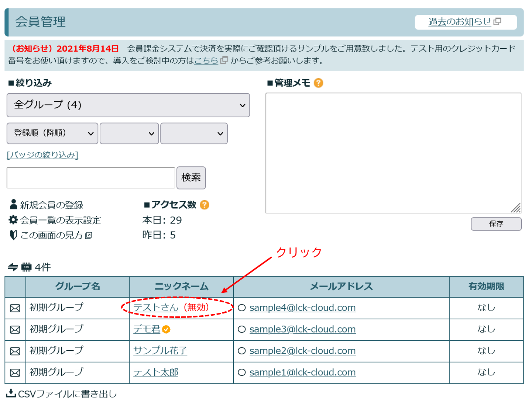Toggle the circle beside sample4@lck-cloud.com
This screenshot has height=406, width=532.
[x=242, y=308]
